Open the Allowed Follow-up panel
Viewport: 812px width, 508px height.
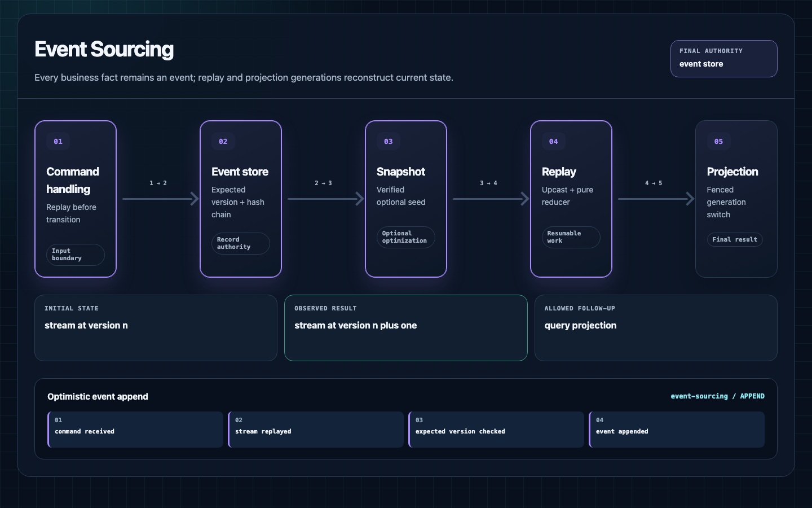click(656, 328)
